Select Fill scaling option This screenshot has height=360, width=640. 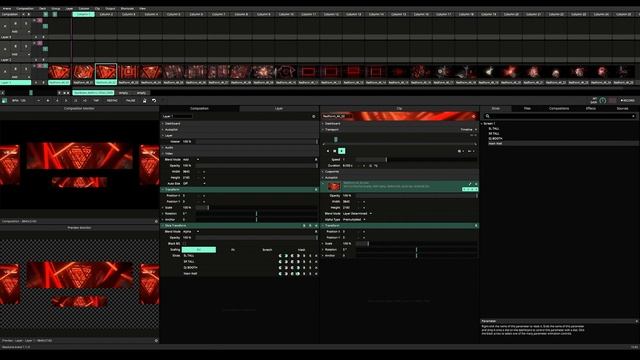coord(199,250)
